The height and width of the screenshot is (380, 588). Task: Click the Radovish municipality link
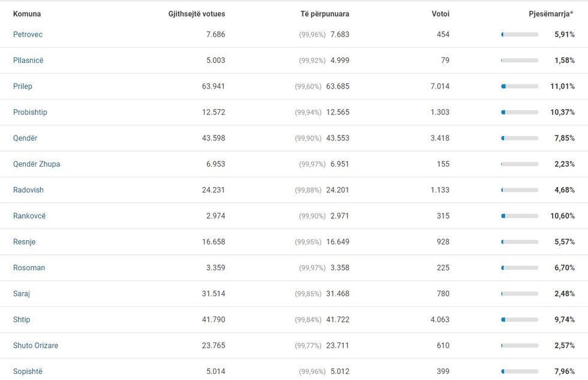28,190
